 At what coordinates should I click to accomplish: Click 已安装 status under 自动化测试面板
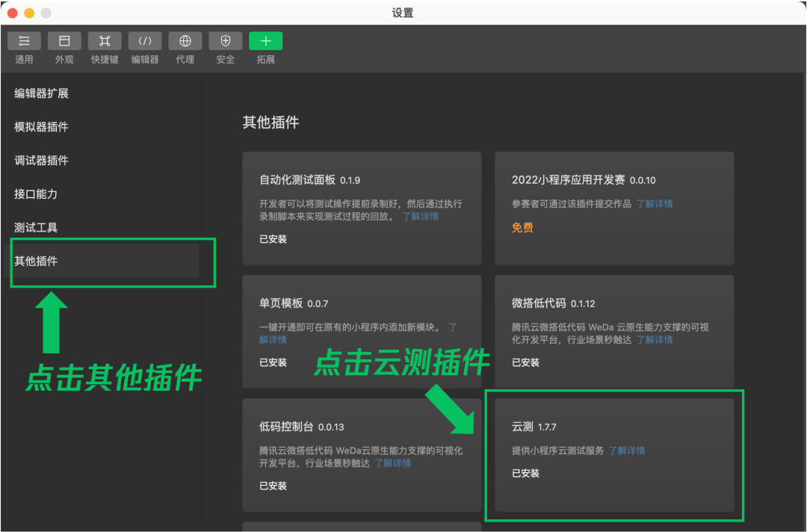pyautogui.click(x=273, y=239)
